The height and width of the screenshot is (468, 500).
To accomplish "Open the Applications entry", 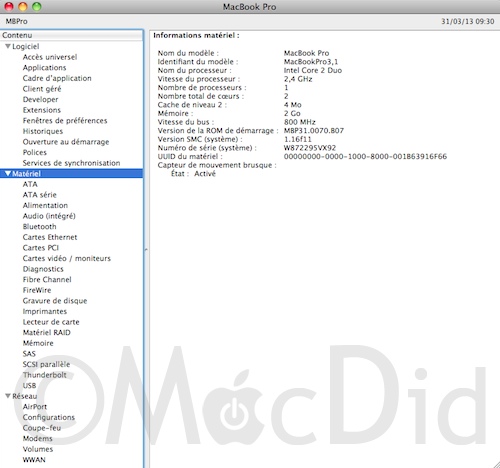I will [x=44, y=68].
